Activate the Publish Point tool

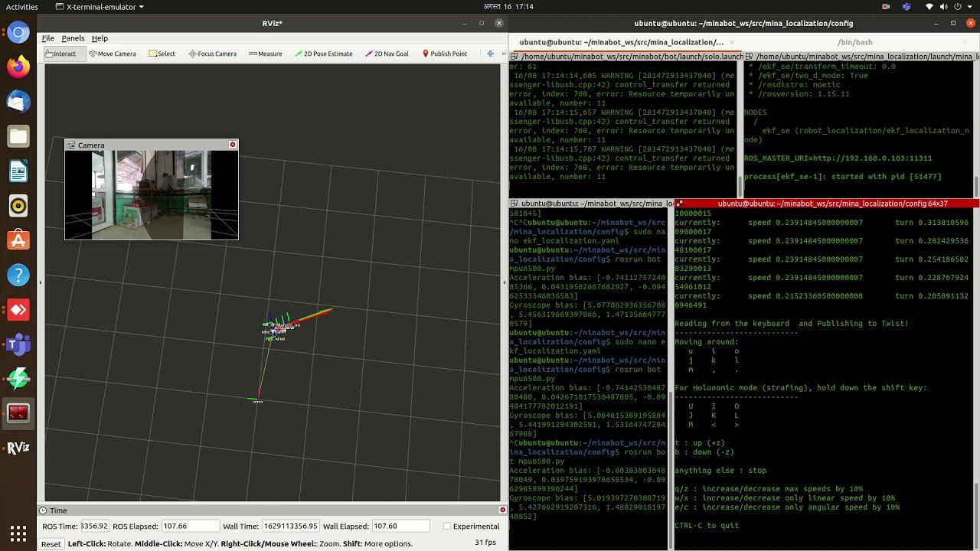click(x=443, y=54)
